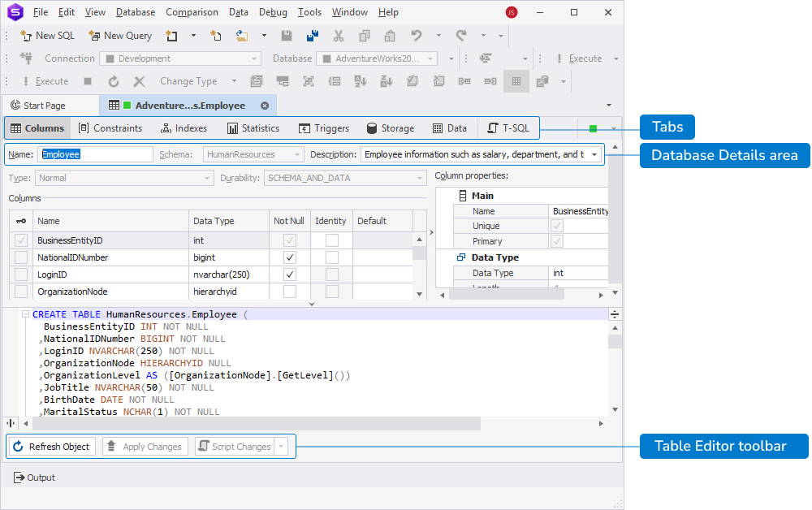Image resolution: width=812 pixels, height=510 pixels.
Task: Click the Apply Changes button
Action: click(x=145, y=447)
